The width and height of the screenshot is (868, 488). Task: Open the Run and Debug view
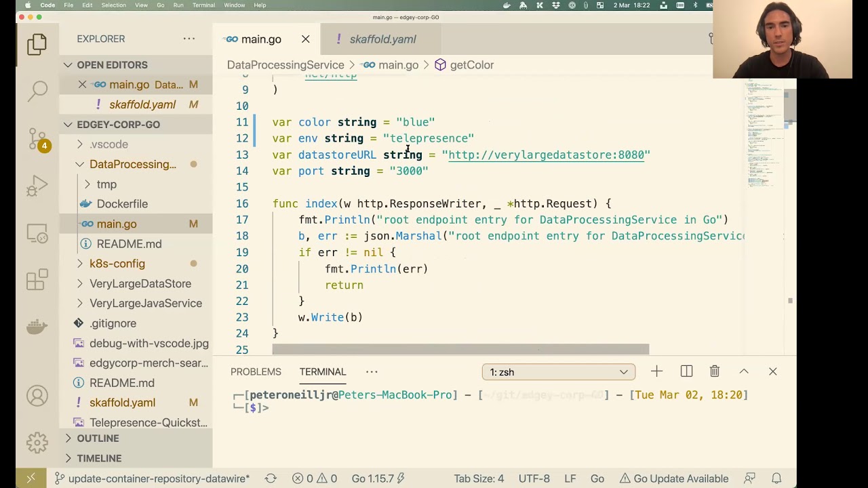coord(37,185)
